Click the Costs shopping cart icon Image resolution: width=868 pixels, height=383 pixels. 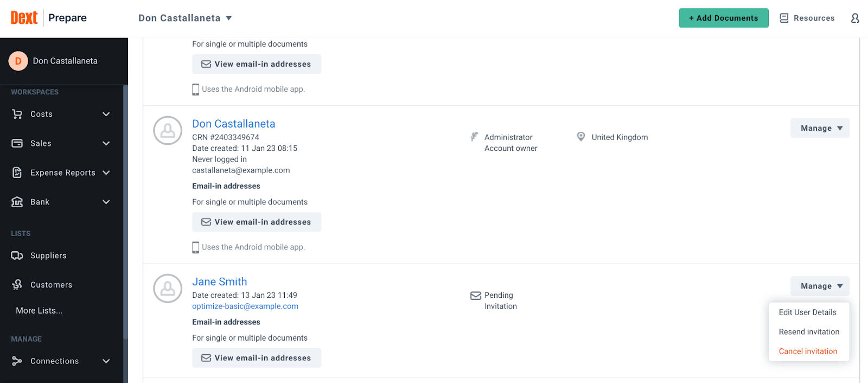tap(17, 114)
